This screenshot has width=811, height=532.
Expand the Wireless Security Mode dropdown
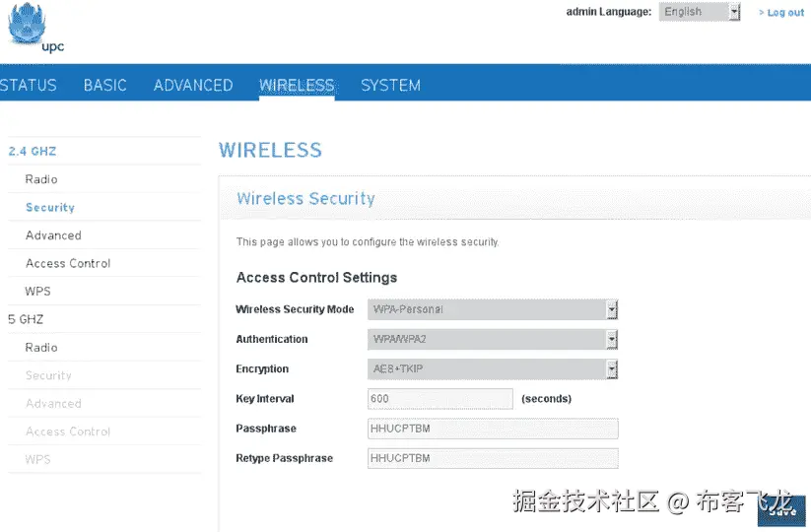(492, 309)
